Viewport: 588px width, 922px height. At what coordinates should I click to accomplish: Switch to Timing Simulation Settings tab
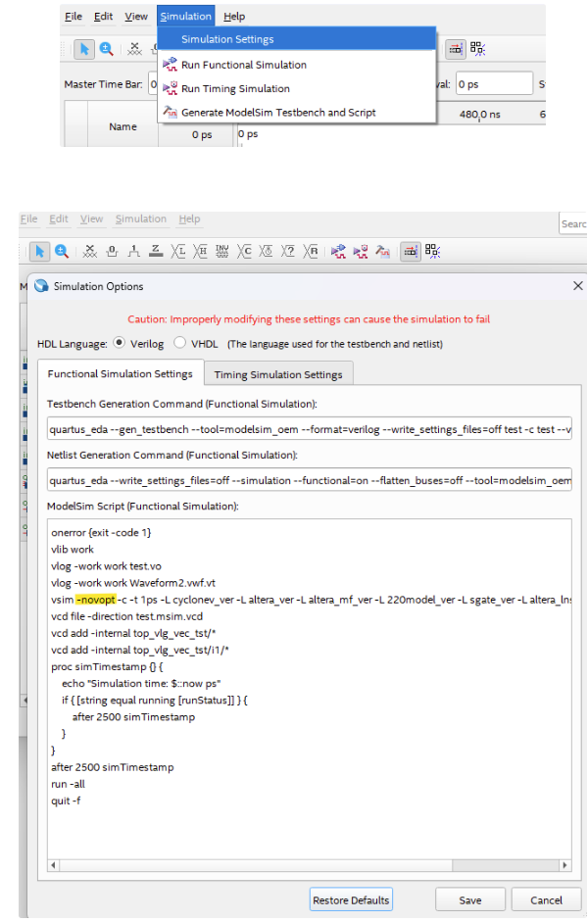tap(278, 374)
